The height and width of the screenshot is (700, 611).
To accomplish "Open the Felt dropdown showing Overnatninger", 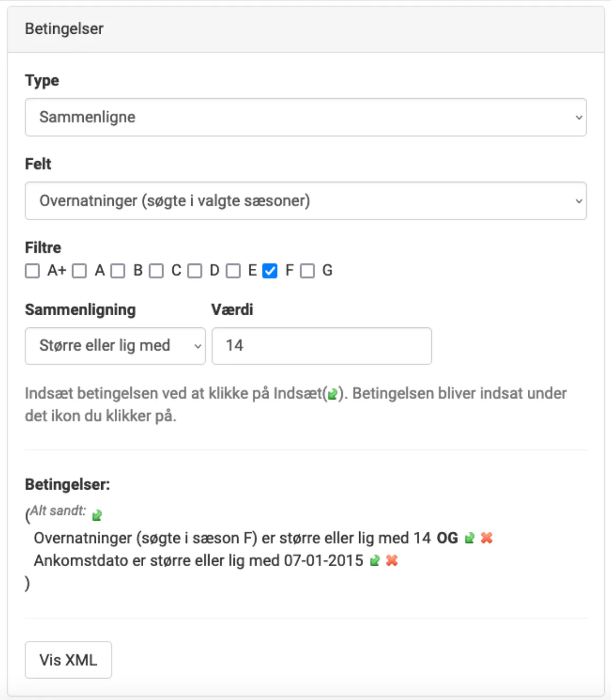I will [x=305, y=201].
